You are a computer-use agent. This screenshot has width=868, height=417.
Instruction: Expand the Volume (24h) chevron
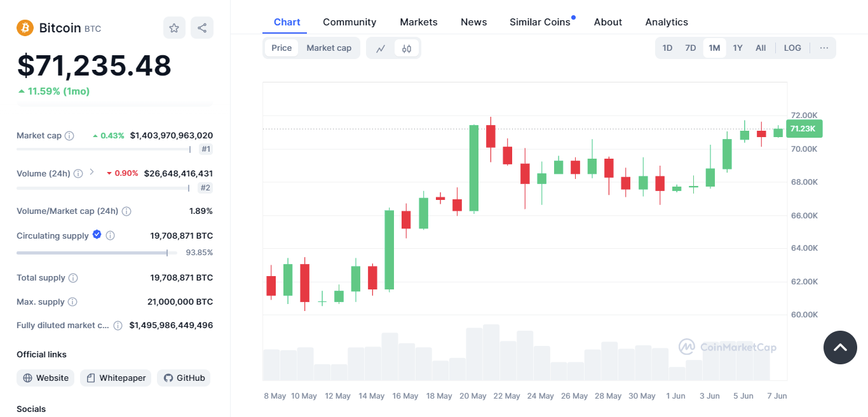[x=92, y=172]
